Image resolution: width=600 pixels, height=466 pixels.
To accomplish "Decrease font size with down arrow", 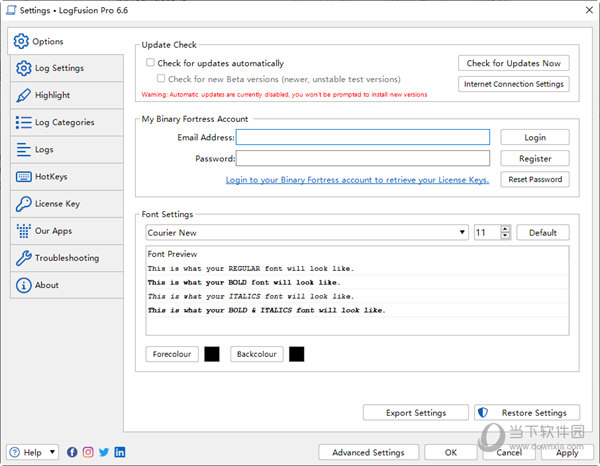I will (x=505, y=236).
